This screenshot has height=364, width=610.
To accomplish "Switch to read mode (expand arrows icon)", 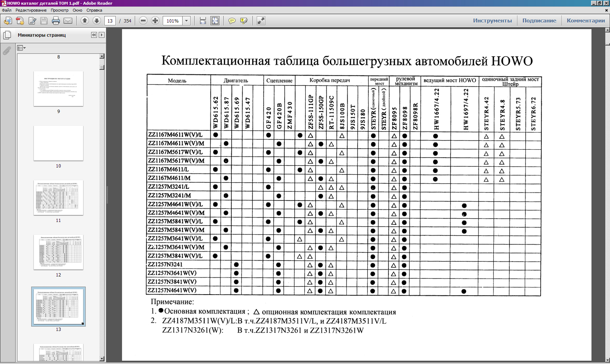I will point(261,21).
